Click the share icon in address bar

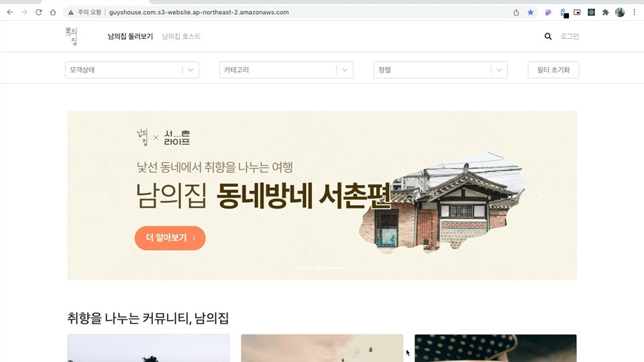517,12
